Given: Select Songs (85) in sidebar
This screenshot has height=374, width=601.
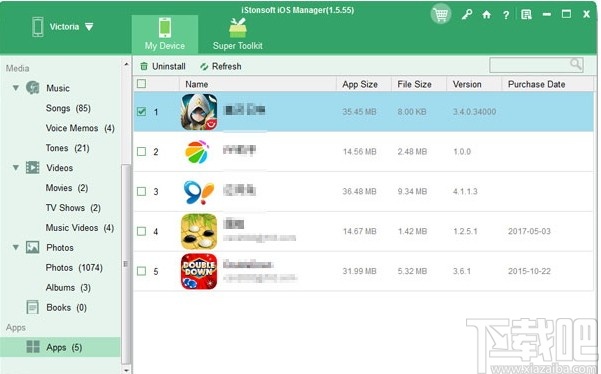Looking at the screenshot, I should (x=68, y=108).
